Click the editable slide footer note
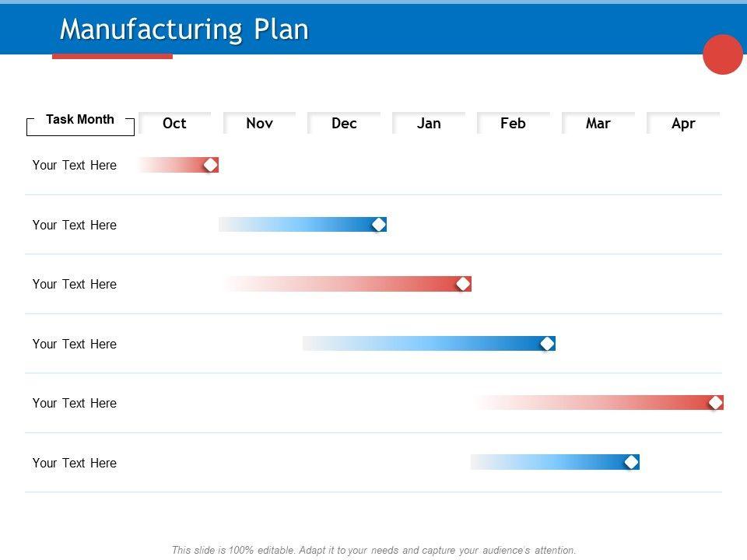Screen dimensions: 747x560 pyautogui.click(x=374, y=550)
